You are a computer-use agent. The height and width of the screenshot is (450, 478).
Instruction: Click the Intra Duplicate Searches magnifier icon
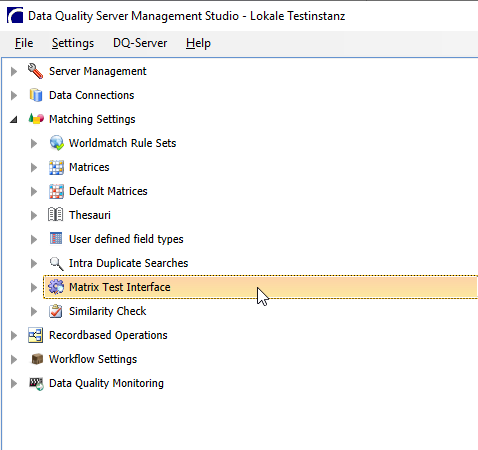[x=56, y=263]
